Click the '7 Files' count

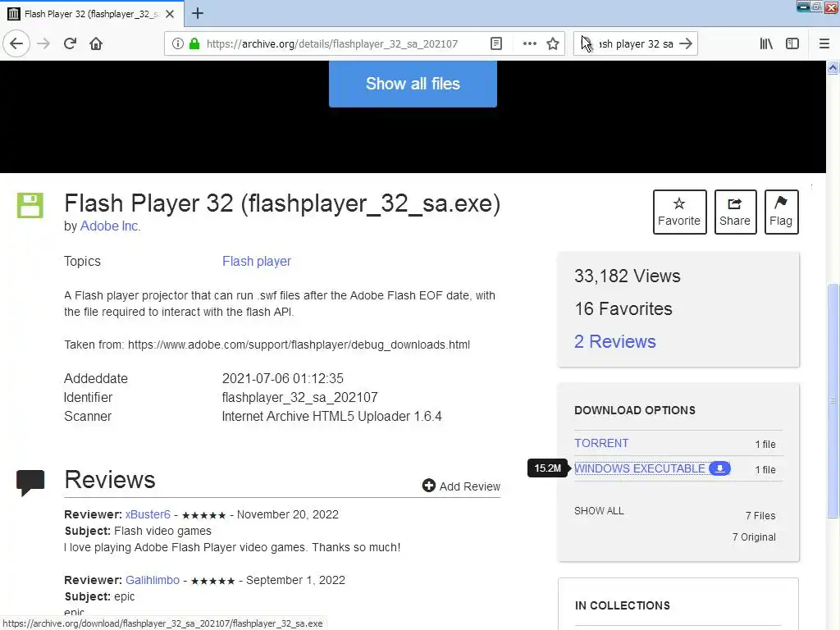(760, 516)
